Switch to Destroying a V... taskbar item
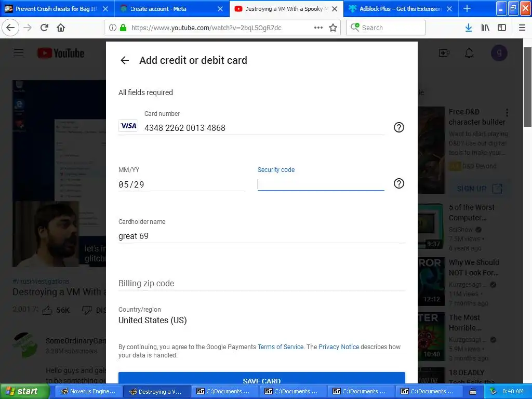The image size is (532, 399). click(x=156, y=391)
